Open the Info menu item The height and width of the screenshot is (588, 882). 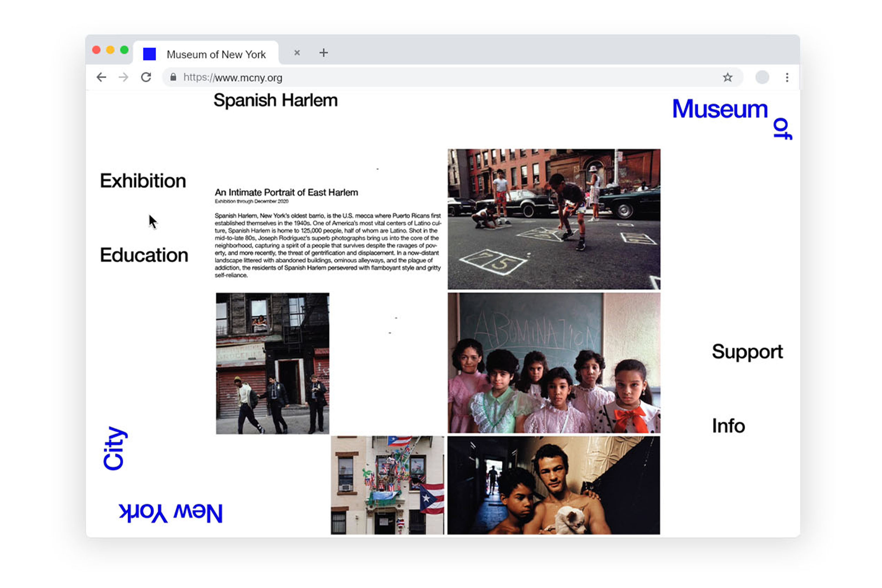[728, 426]
